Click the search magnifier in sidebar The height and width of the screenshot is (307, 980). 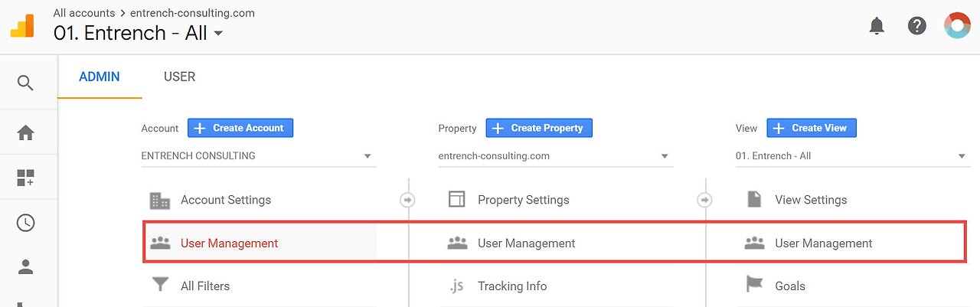tap(25, 83)
